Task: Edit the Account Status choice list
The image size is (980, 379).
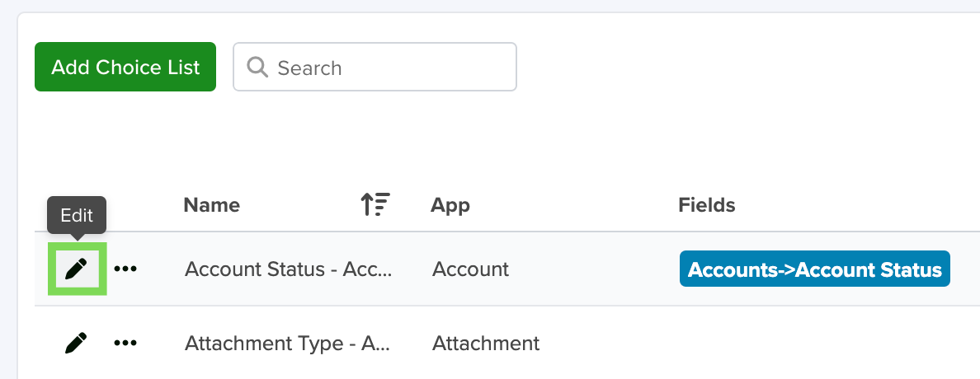Action: tap(77, 269)
